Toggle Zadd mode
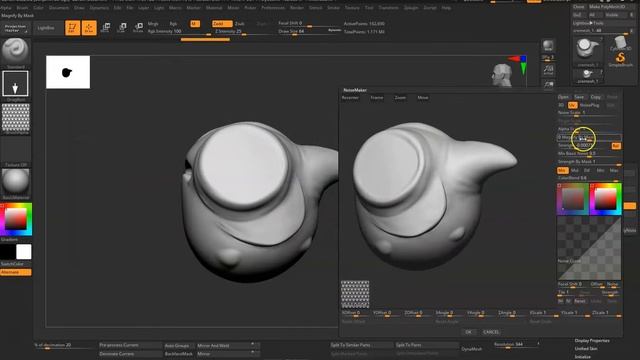Viewport: 640px width, 360px height. pyautogui.click(x=222, y=24)
